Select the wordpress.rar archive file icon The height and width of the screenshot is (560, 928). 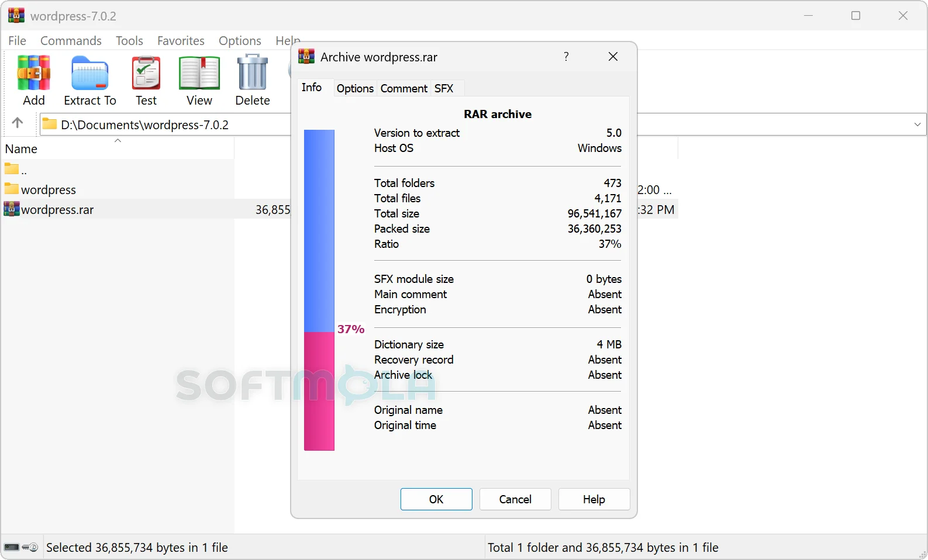(x=12, y=209)
